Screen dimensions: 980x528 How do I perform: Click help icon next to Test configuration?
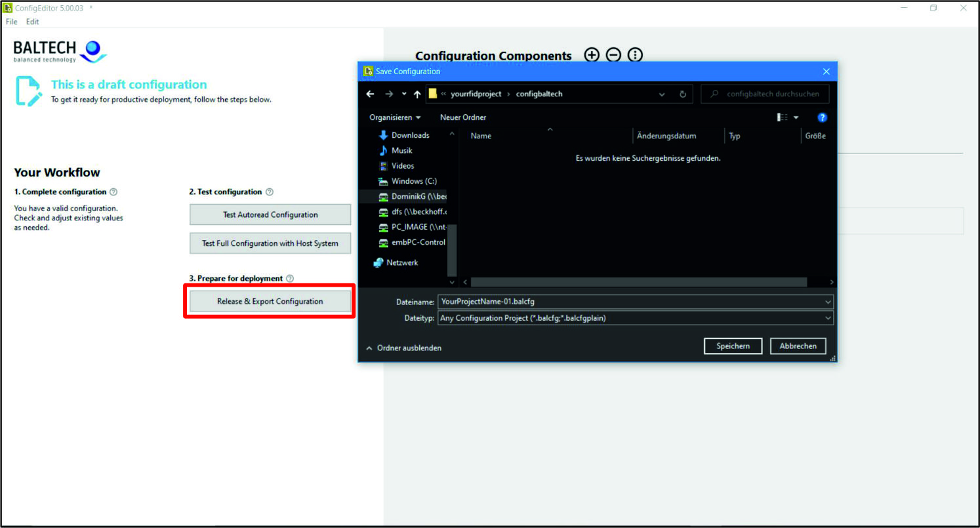point(269,192)
